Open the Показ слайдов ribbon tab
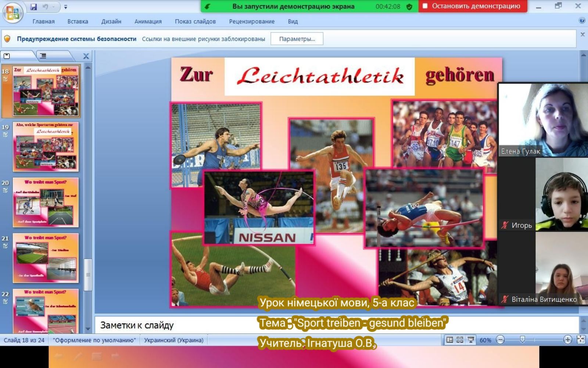The width and height of the screenshot is (588, 368). tap(195, 21)
